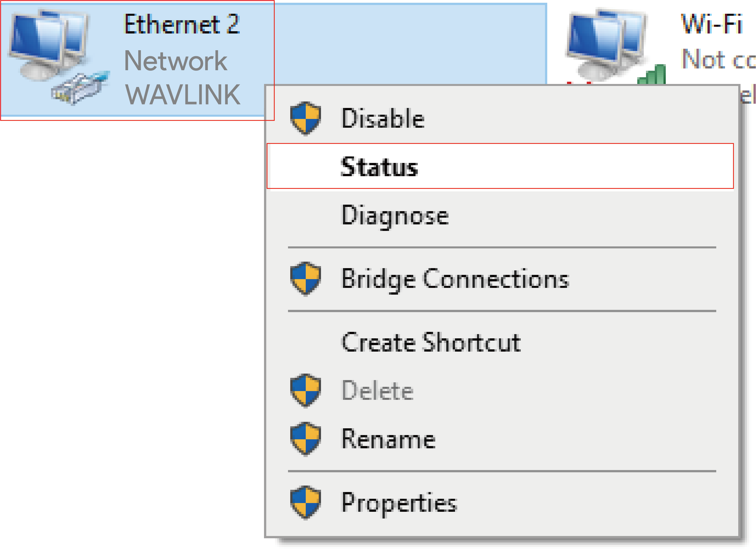Screen dimensions: 756x556
Task: Click the shield icon beside Properties
Action: pyautogui.click(x=305, y=503)
